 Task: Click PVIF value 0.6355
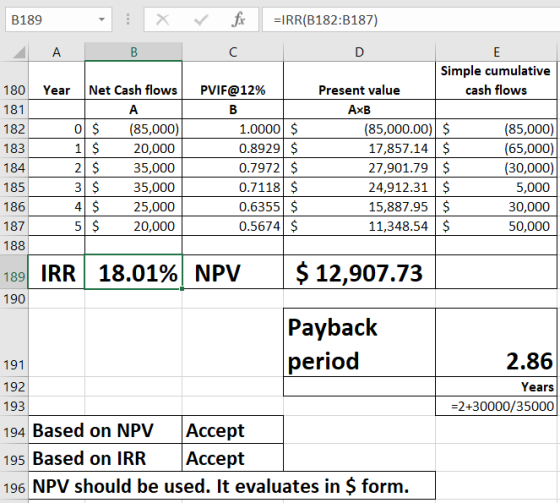click(x=232, y=206)
